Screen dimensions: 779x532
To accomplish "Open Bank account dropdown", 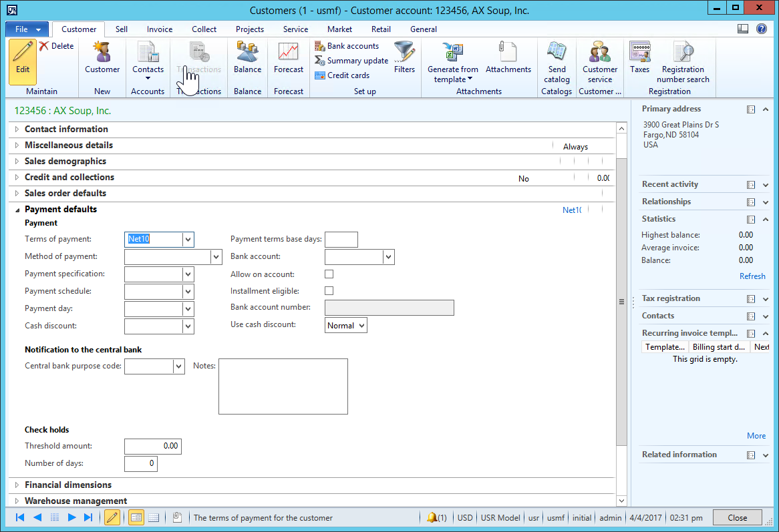I will point(389,257).
